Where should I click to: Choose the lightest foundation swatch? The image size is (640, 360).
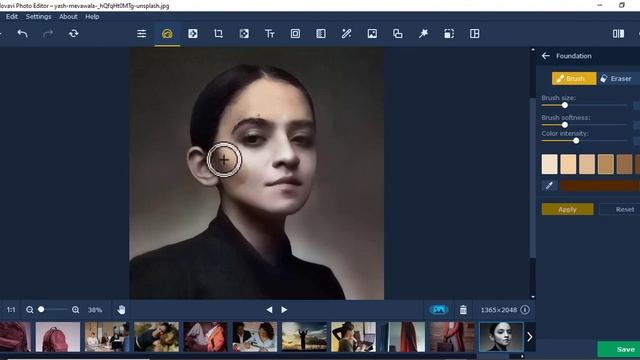pyautogui.click(x=549, y=164)
